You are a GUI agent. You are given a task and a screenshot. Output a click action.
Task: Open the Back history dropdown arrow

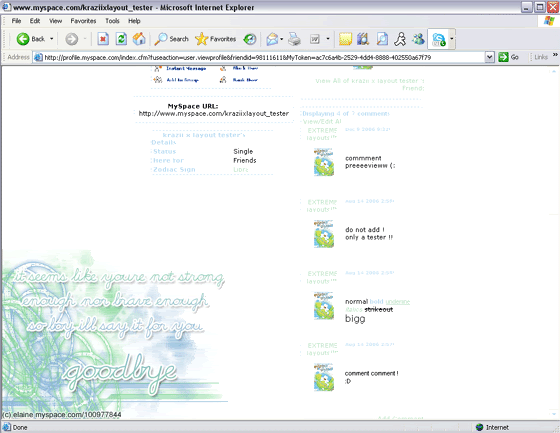click(x=51, y=39)
